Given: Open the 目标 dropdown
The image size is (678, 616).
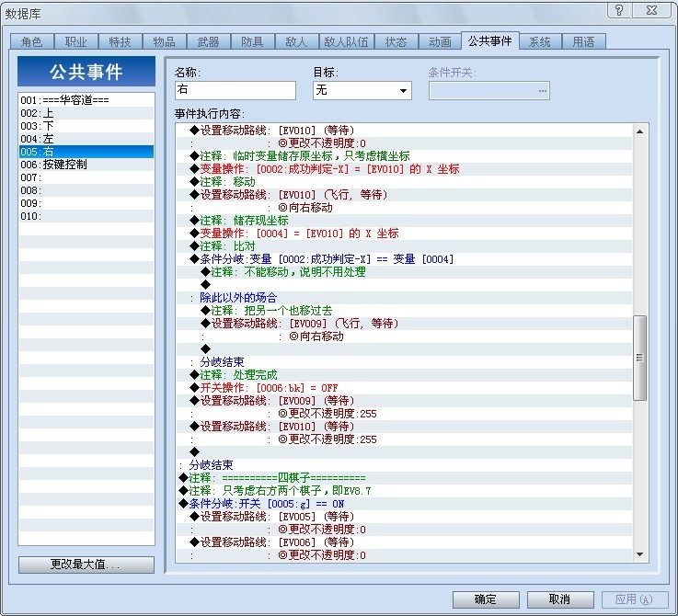Looking at the screenshot, I should [362, 90].
